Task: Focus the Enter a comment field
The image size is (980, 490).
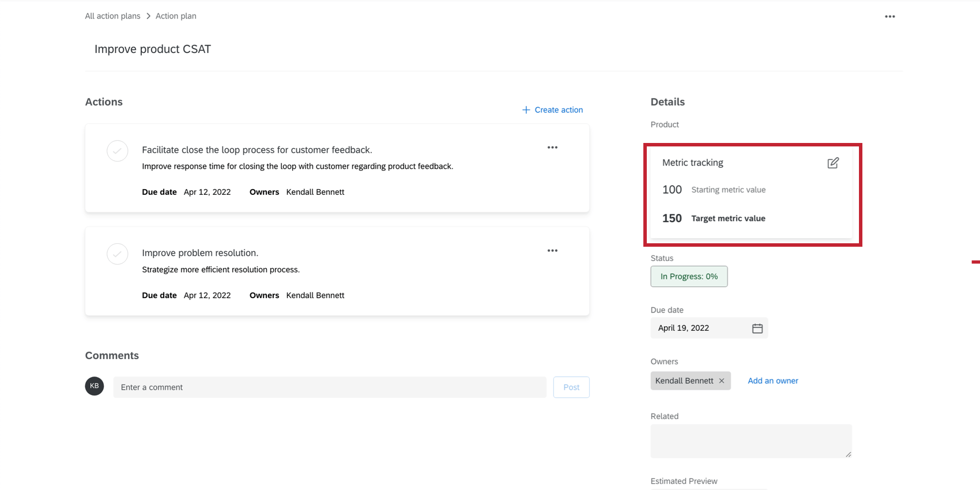Action: 329,387
